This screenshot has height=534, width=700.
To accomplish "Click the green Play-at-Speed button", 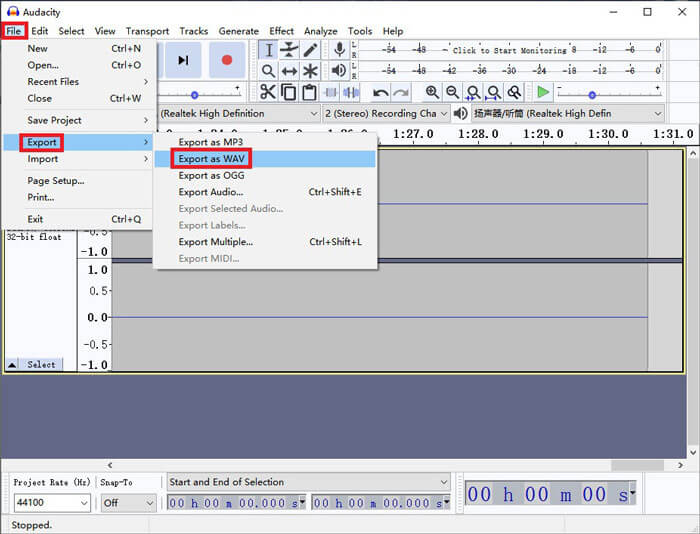I will 543,92.
